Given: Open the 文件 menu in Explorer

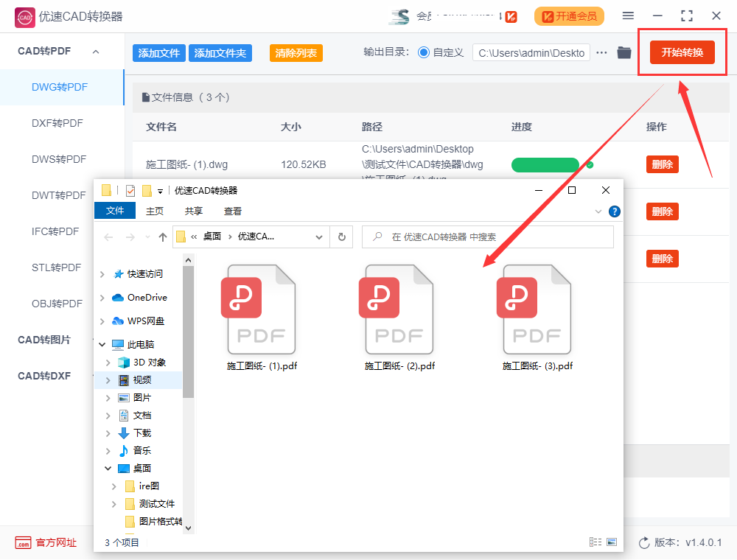Looking at the screenshot, I should coord(115,211).
